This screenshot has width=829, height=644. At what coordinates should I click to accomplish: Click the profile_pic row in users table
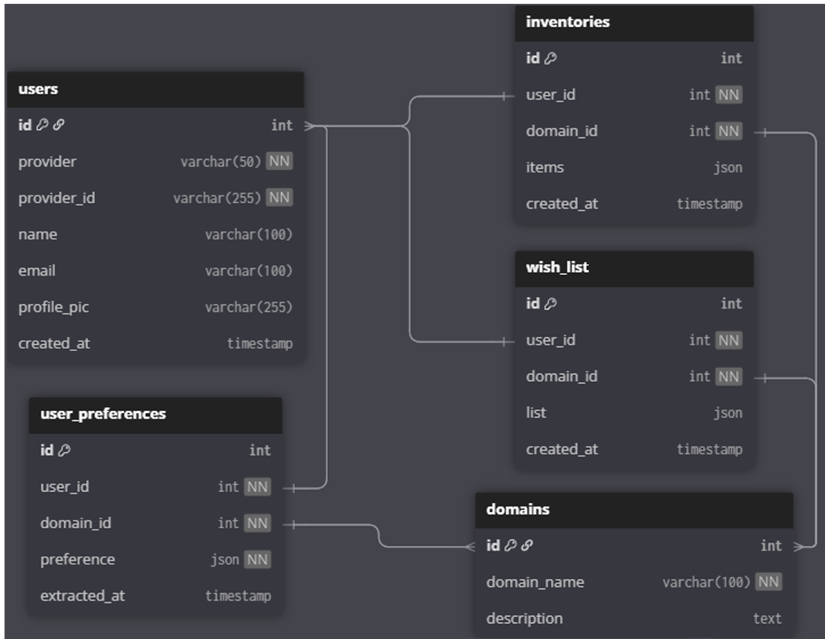click(x=54, y=307)
